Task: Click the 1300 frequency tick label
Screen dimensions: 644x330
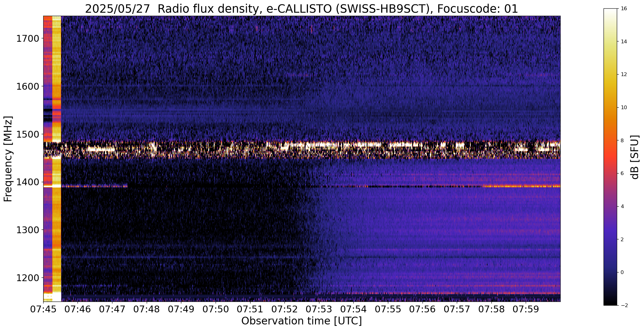Action: click(27, 230)
